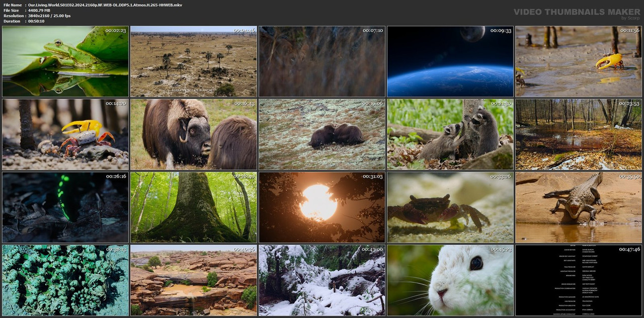Select the snowy forest thumbnail at 00:43:00

tap(322, 280)
